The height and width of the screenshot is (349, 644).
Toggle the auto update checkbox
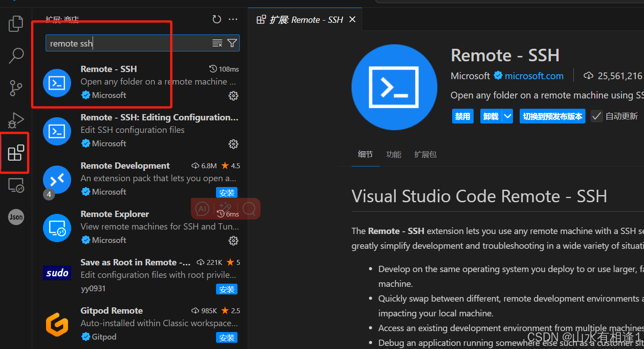[597, 116]
